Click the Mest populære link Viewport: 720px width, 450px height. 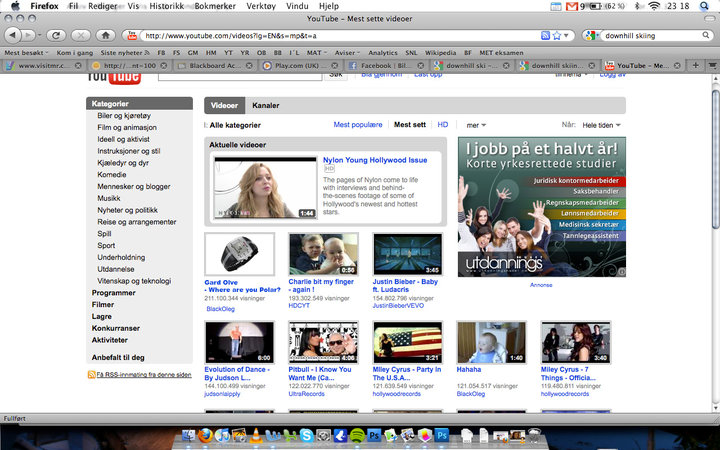358,124
